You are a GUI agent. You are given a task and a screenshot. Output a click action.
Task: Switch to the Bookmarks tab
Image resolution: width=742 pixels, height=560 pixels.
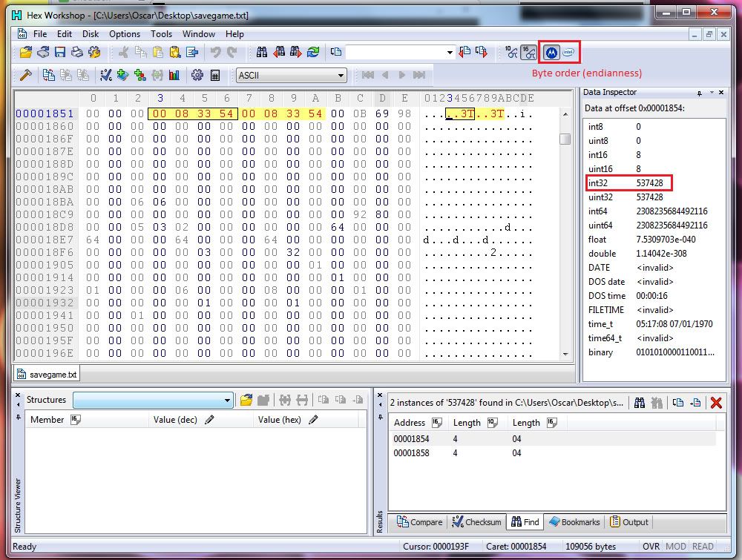pos(574,522)
